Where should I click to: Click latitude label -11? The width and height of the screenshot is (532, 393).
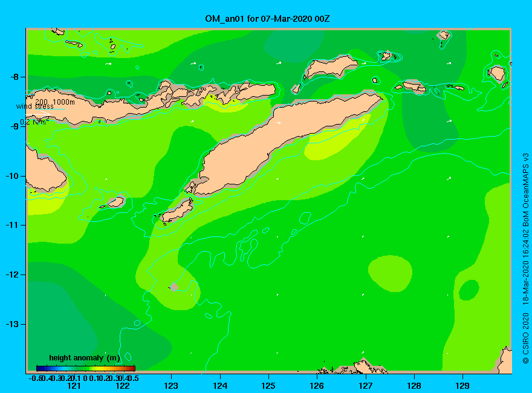point(13,225)
